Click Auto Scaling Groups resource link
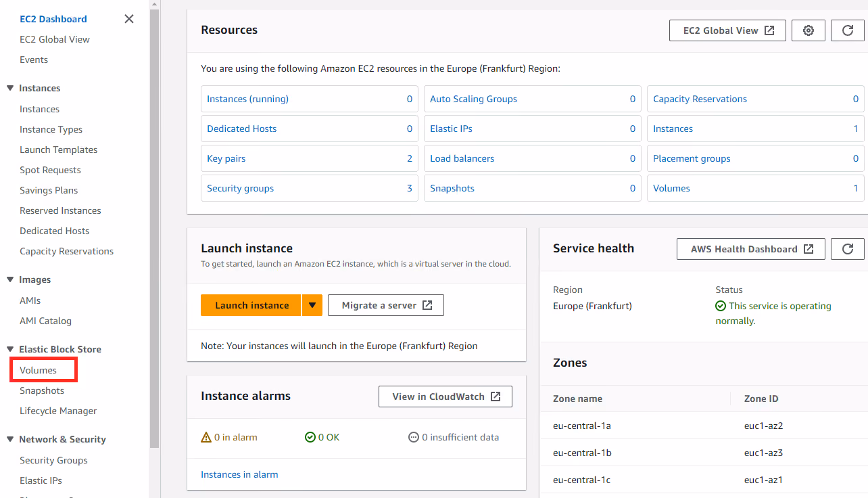 [x=473, y=99]
